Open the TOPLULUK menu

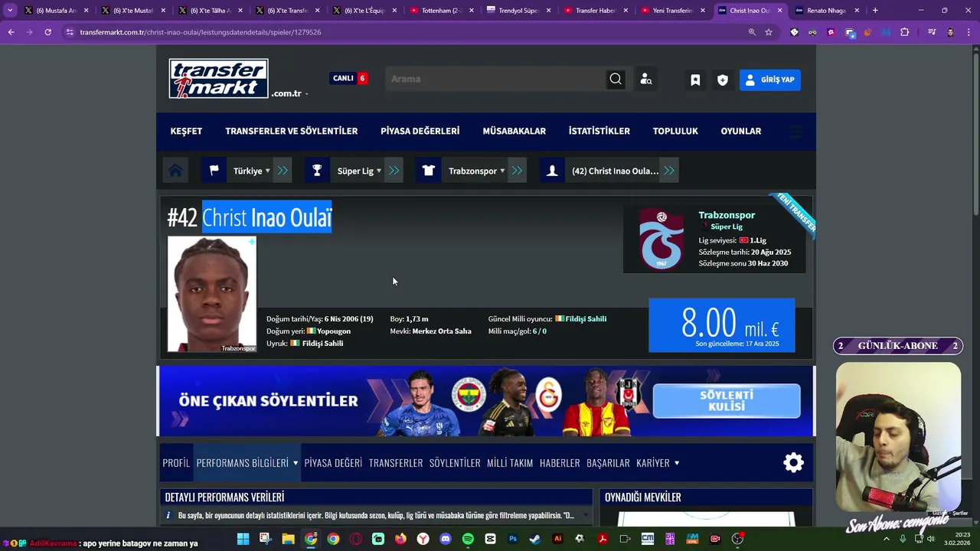click(x=675, y=131)
